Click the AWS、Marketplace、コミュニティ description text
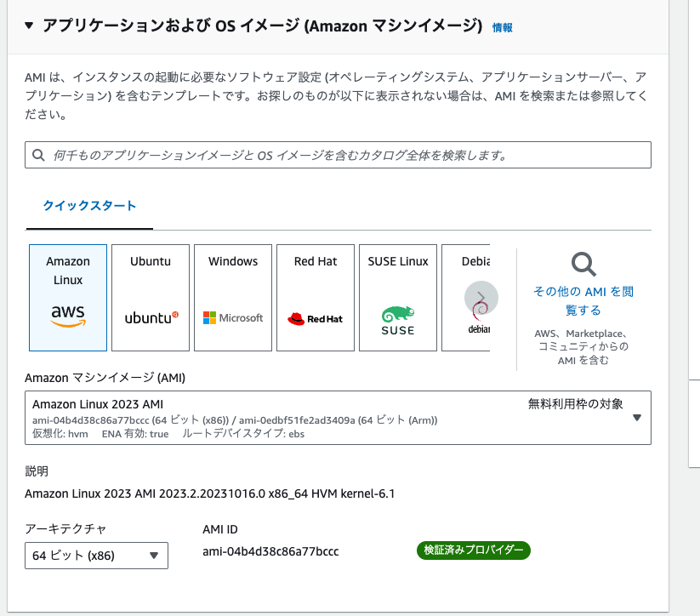Image resolution: width=700 pixels, height=616 pixels. 583,346
